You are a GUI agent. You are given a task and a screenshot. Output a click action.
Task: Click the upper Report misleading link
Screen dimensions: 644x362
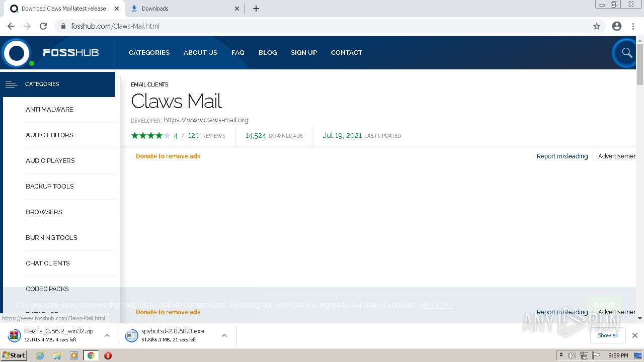562,156
